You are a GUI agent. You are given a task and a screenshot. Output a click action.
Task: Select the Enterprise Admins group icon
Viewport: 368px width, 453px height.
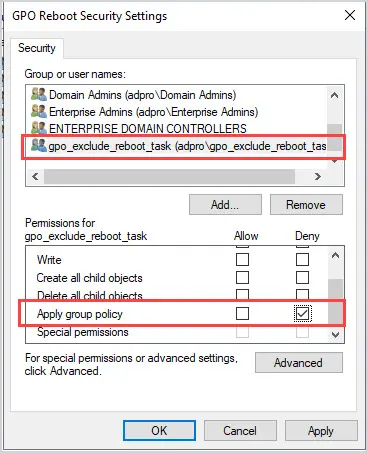pos(39,111)
